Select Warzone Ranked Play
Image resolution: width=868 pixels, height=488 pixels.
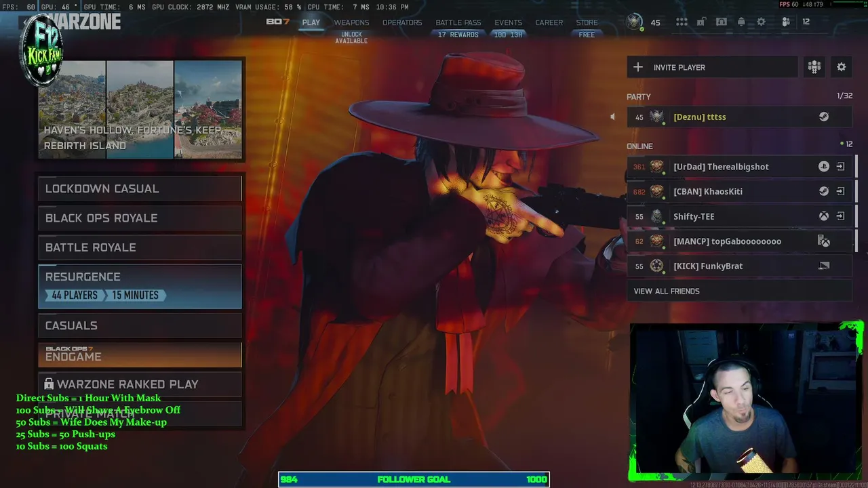point(140,384)
